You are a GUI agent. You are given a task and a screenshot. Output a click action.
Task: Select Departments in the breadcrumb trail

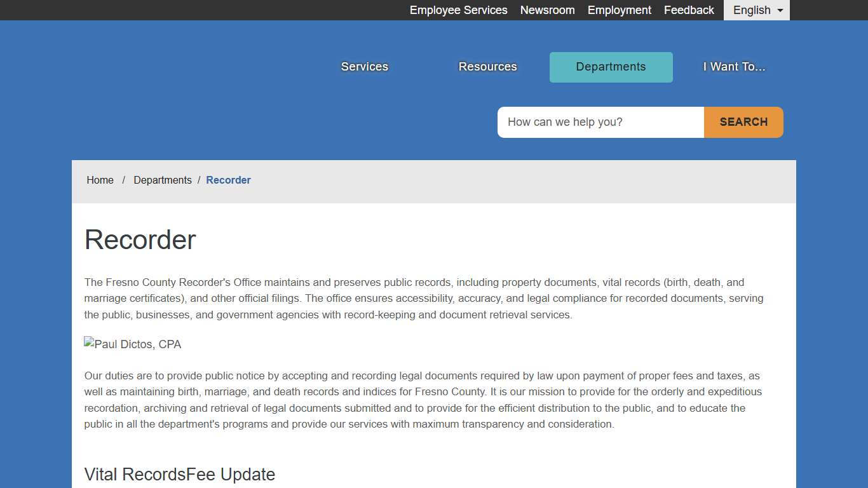(x=162, y=180)
